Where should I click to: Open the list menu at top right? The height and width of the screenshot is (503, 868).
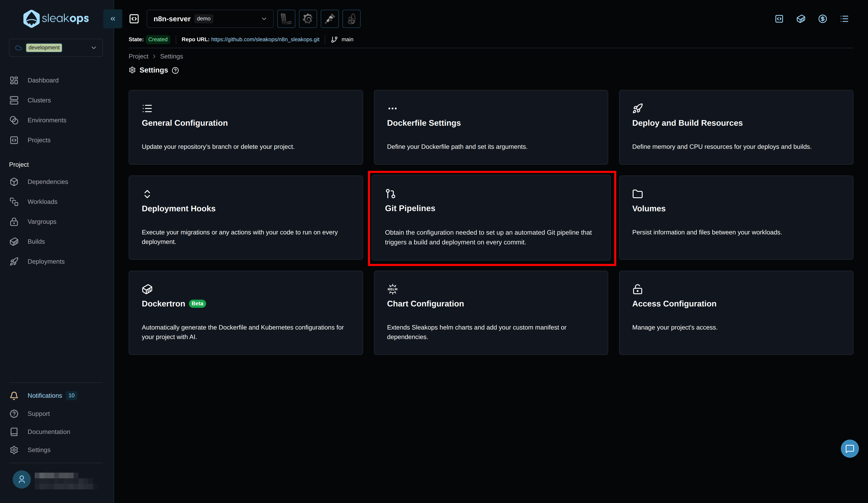[845, 19]
